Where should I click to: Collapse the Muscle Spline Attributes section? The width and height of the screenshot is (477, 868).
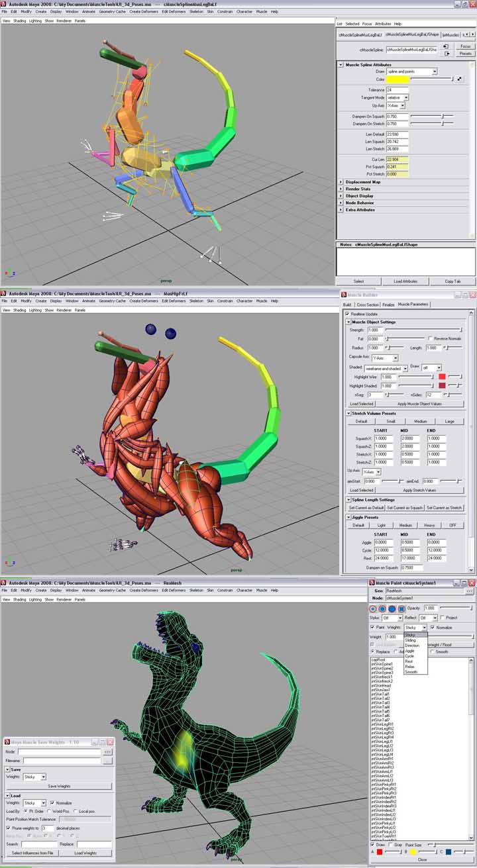click(x=341, y=64)
